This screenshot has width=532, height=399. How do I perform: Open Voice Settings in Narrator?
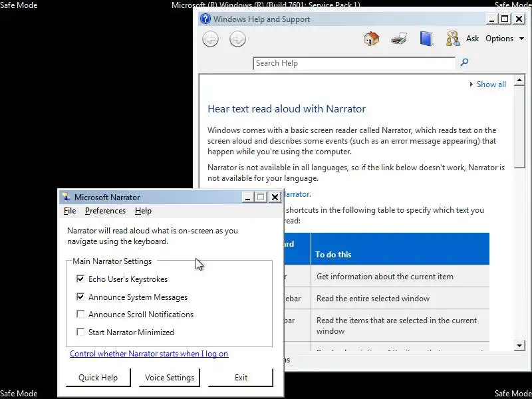tap(170, 378)
